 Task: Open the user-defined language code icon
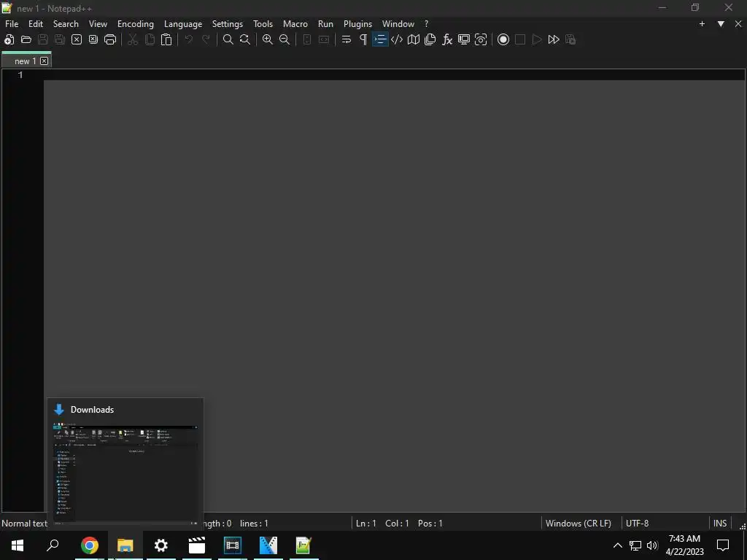tap(397, 39)
